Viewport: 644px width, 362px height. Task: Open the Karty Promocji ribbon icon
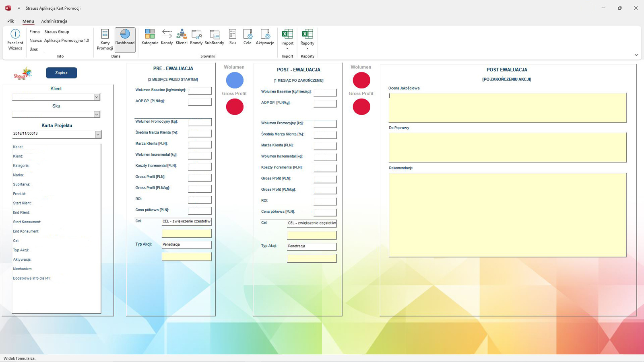pos(105,39)
